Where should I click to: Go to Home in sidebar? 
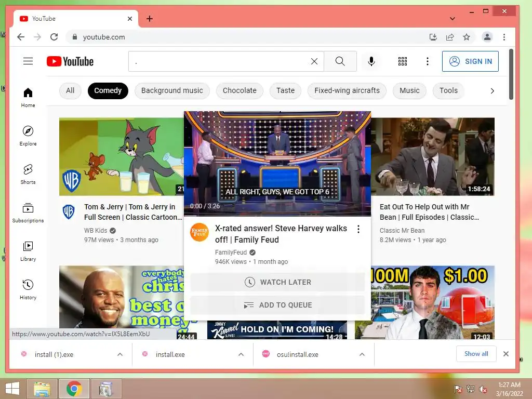tap(28, 98)
